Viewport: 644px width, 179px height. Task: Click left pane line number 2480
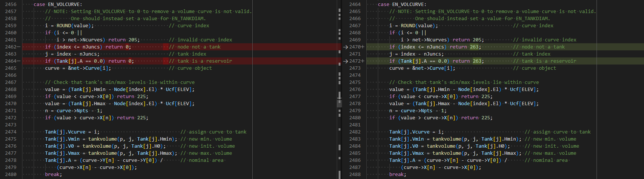10,175
